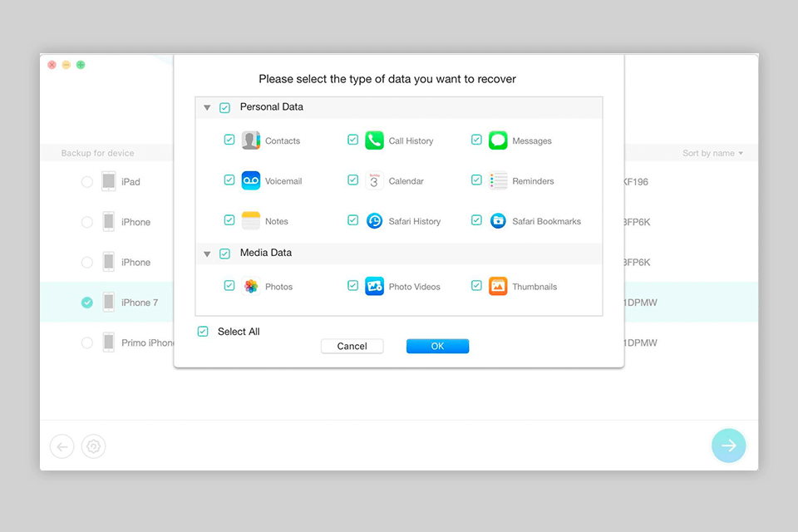The height and width of the screenshot is (532, 798).
Task: Toggle the Voicemail checkbox
Action: (229, 180)
